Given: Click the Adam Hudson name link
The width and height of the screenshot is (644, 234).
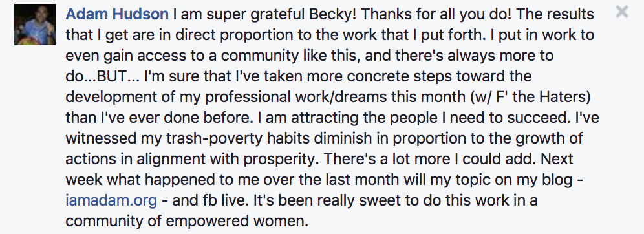Looking at the screenshot, I should [x=117, y=15].
